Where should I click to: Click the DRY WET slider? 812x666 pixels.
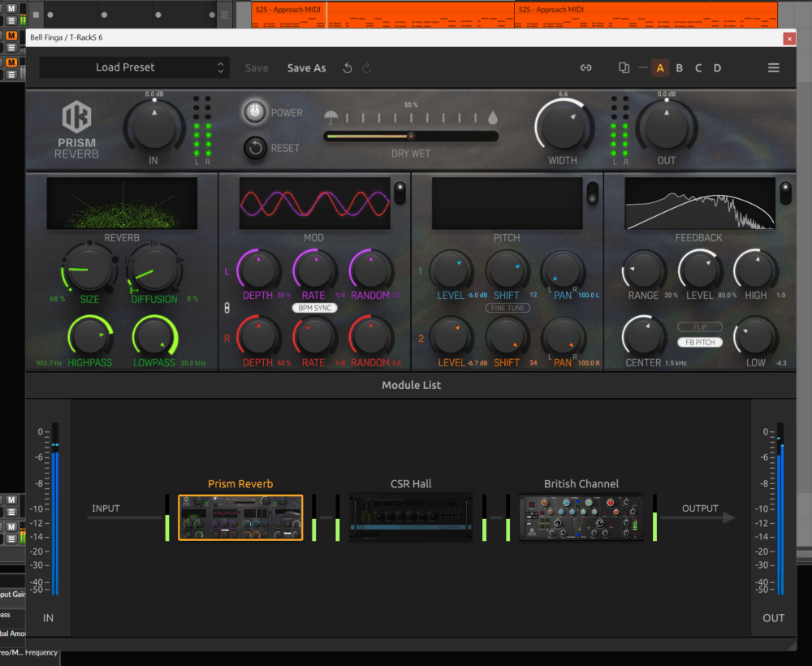tap(411, 136)
